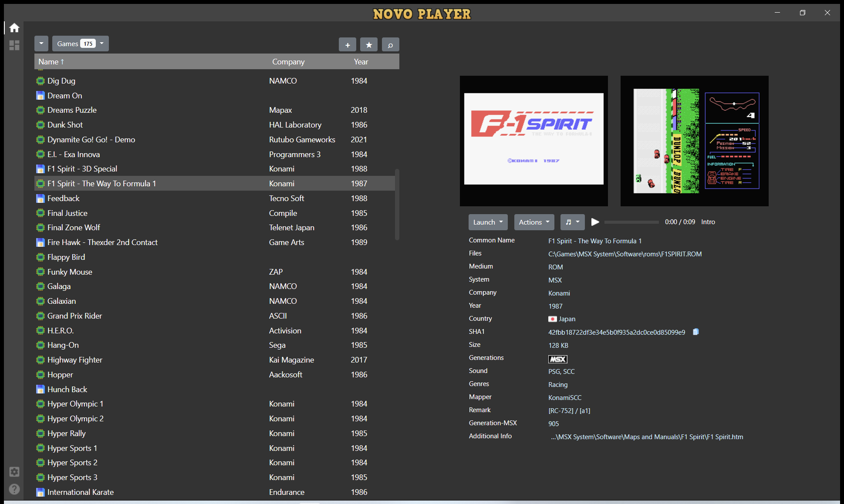Select Grand Prix Rider in the list
The height and width of the screenshot is (504, 844).
point(215,316)
